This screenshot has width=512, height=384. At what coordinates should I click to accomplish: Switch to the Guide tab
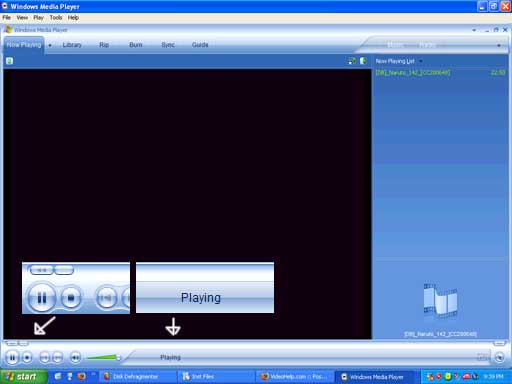(x=200, y=45)
